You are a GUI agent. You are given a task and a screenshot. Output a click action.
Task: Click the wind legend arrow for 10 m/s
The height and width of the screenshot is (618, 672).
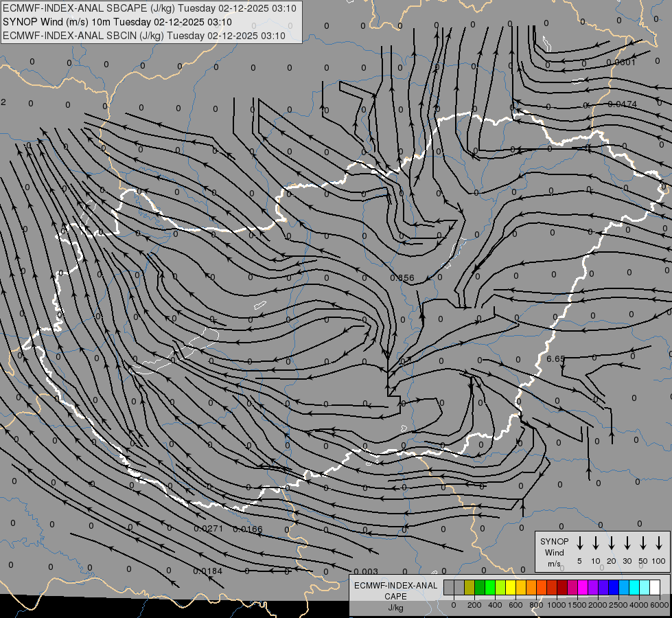point(596,543)
